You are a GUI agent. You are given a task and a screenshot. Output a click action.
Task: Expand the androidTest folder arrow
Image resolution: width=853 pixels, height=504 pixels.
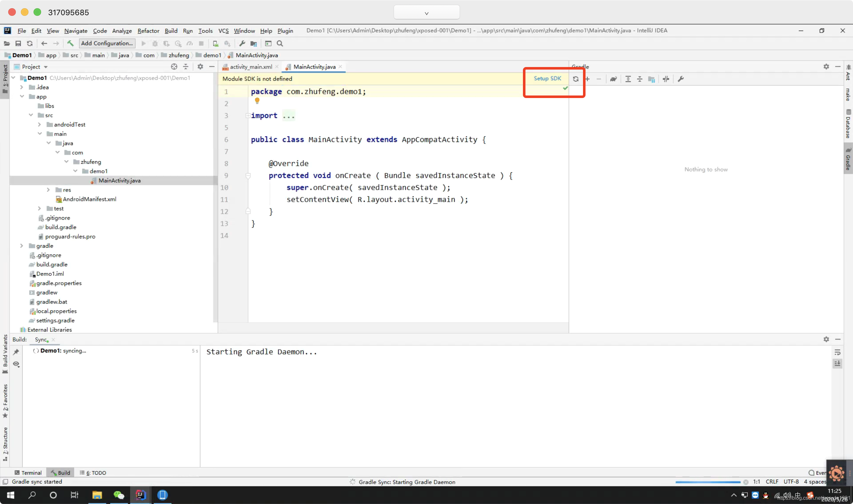pyautogui.click(x=40, y=125)
